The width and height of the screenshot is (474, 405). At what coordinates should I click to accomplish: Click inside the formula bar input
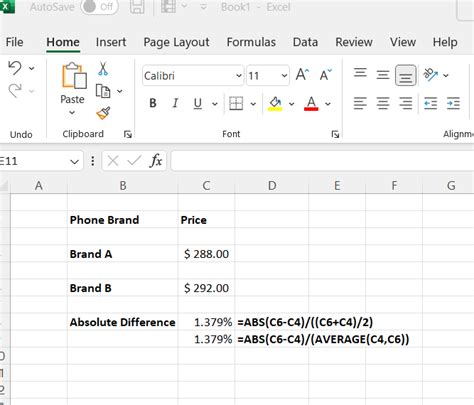pyautogui.click(x=322, y=161)
